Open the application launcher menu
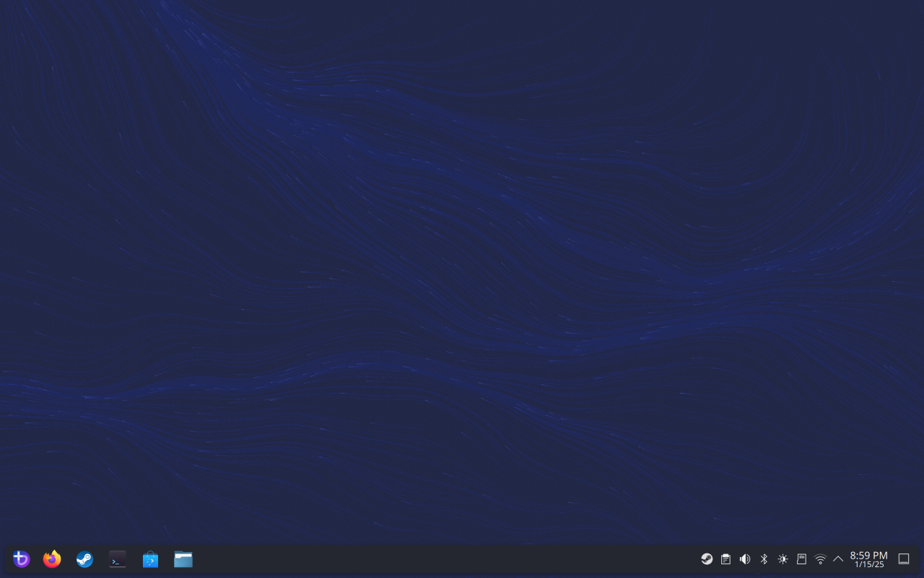 point(22,559)
